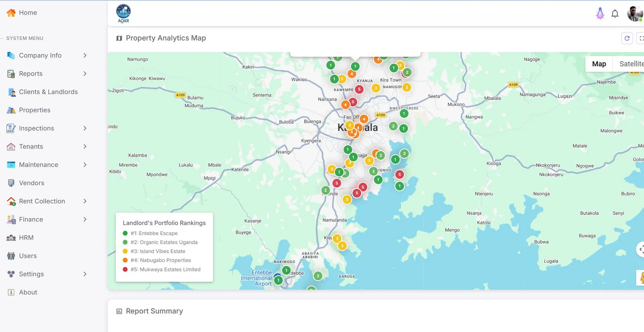This screenshot has width=644, height=332.
Task: Click the lightbulb ideas icon
Action: (600, 14)
